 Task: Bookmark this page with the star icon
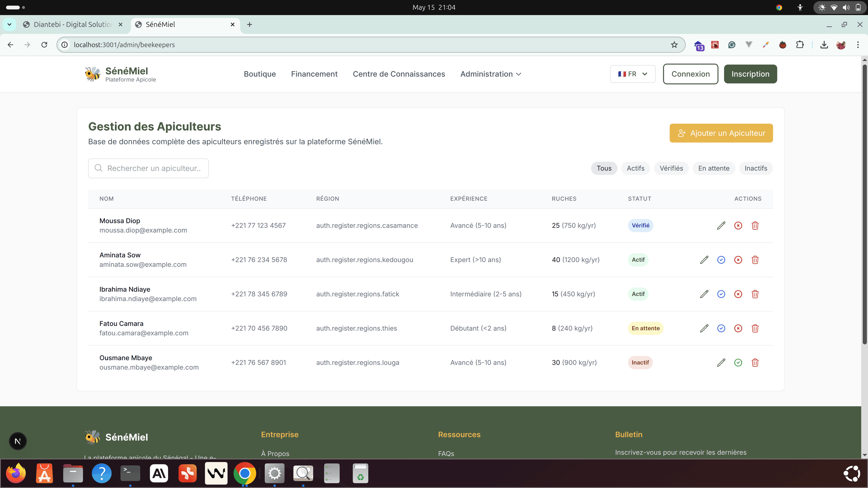pyautogui.click(x=674, y=45)
